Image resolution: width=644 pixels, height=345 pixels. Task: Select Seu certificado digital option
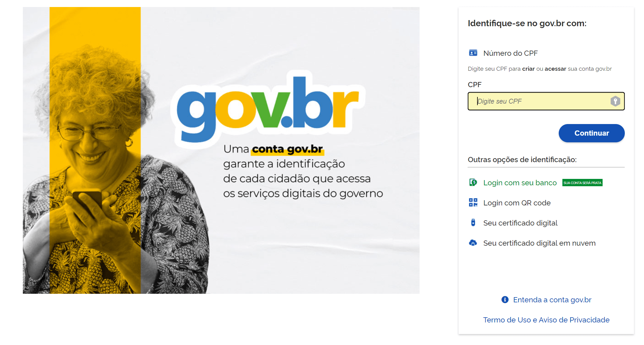click(520, 223)
